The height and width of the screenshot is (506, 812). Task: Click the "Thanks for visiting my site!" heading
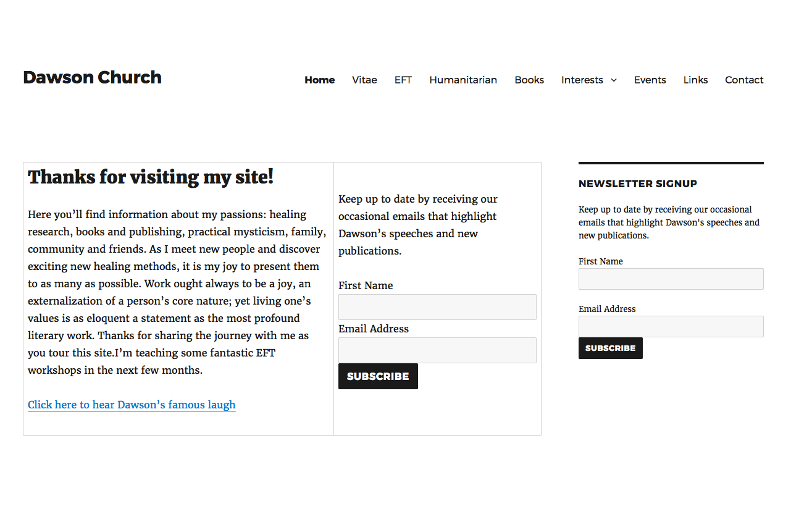(151, 177)
